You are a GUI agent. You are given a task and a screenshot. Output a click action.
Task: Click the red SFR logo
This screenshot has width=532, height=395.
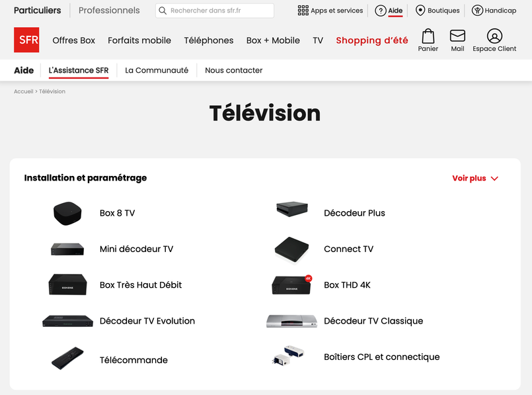click(26, 40)
